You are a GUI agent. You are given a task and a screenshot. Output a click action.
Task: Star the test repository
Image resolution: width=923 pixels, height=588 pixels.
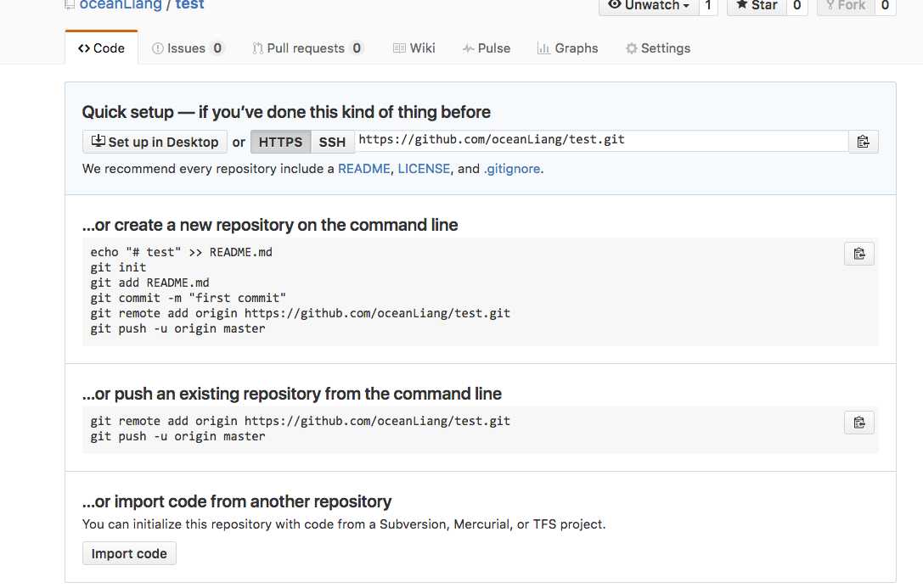757,6
